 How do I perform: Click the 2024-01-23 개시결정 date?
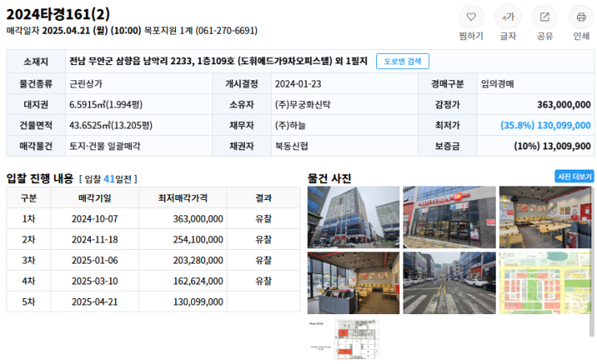298,84
